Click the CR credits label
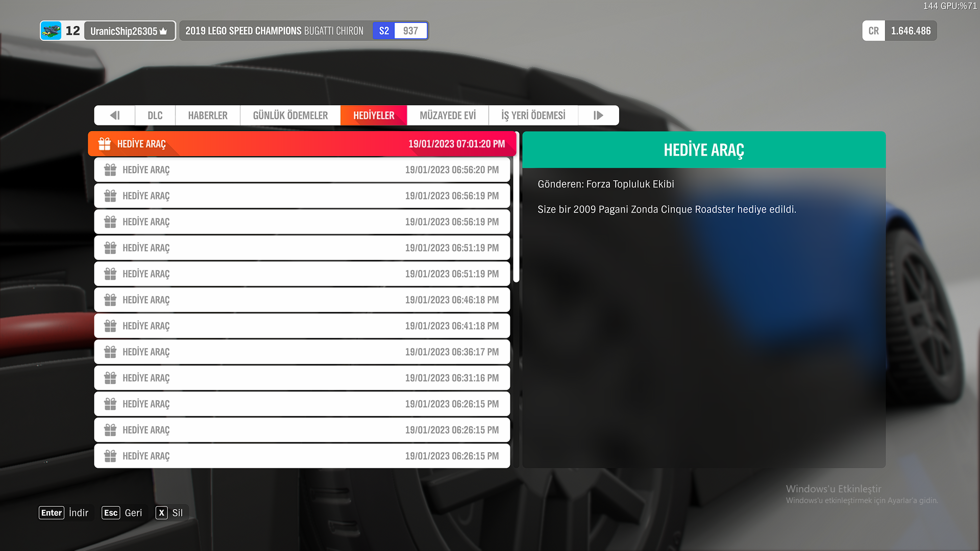 (873, 31)
